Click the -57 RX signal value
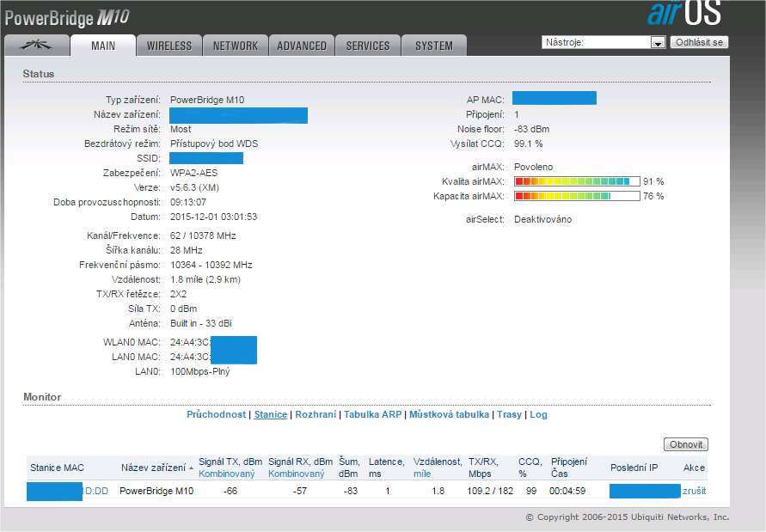This screenshot has height=532, width=766. [x=299, y=491]
